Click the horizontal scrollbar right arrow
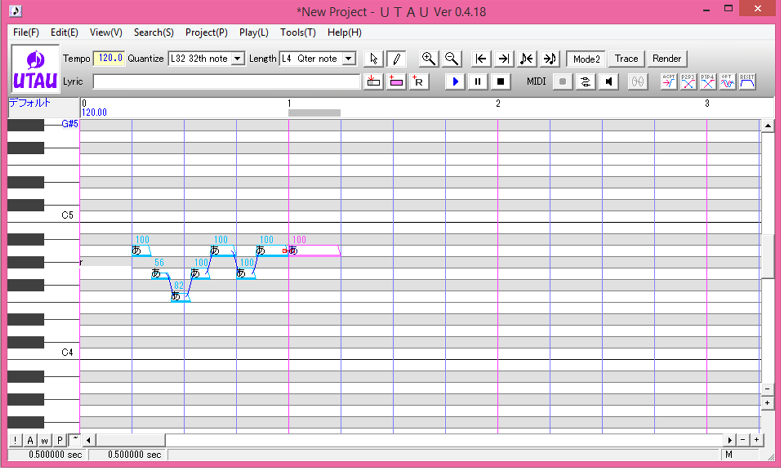The width and height of the screenshot is (781, 468). (730, 440)
